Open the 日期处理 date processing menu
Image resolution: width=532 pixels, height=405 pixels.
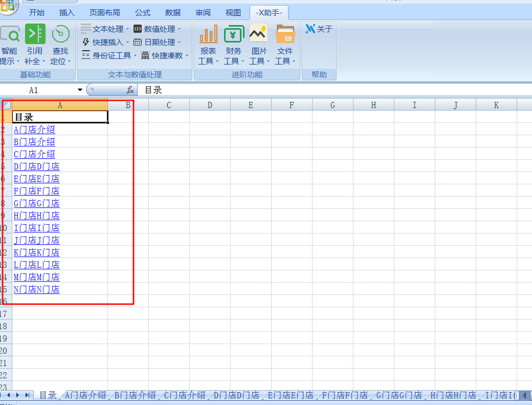point(157,42)
